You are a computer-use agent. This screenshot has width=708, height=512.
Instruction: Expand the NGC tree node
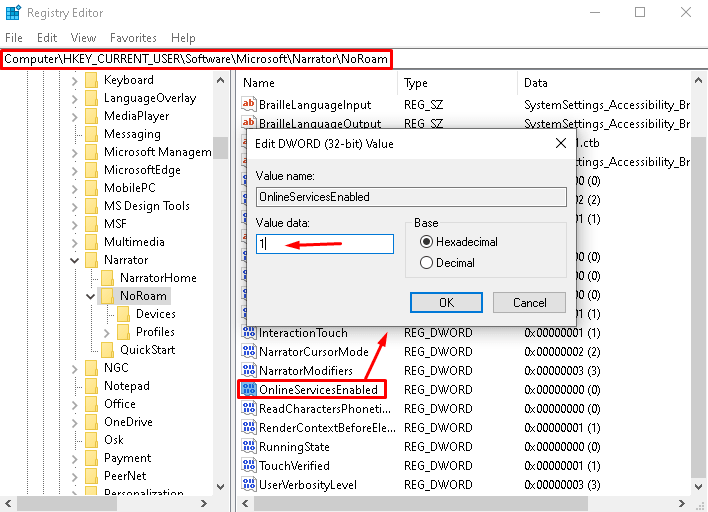(x=75, y=369)
